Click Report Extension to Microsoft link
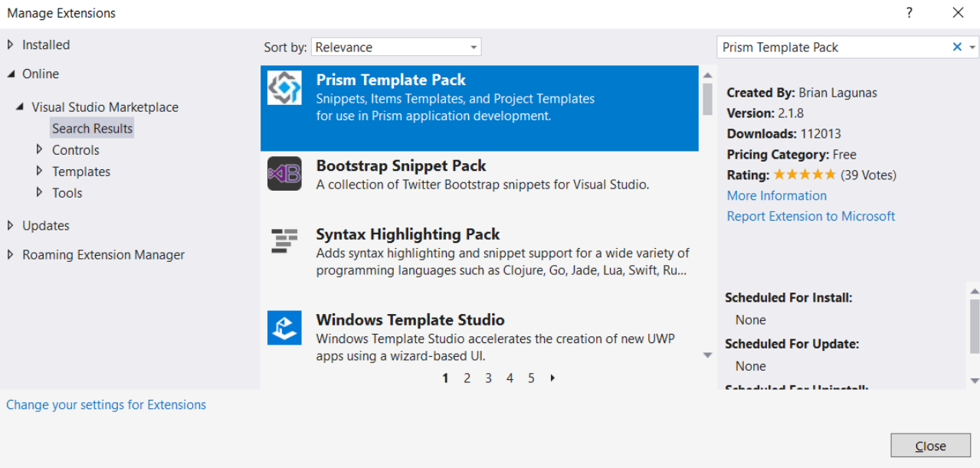This screenshot has width=980, height=468. (x=811, y=217)
